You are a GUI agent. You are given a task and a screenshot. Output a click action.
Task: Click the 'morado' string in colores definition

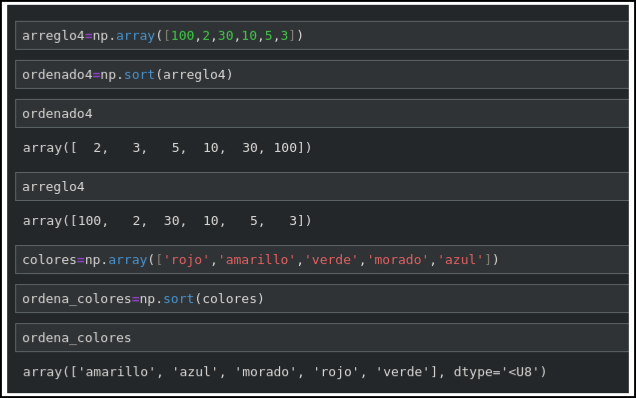point(398,260)
